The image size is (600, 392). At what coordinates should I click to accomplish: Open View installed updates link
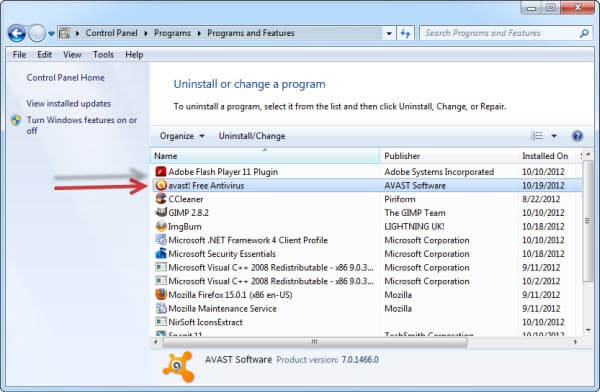click(x=69, y=103)
